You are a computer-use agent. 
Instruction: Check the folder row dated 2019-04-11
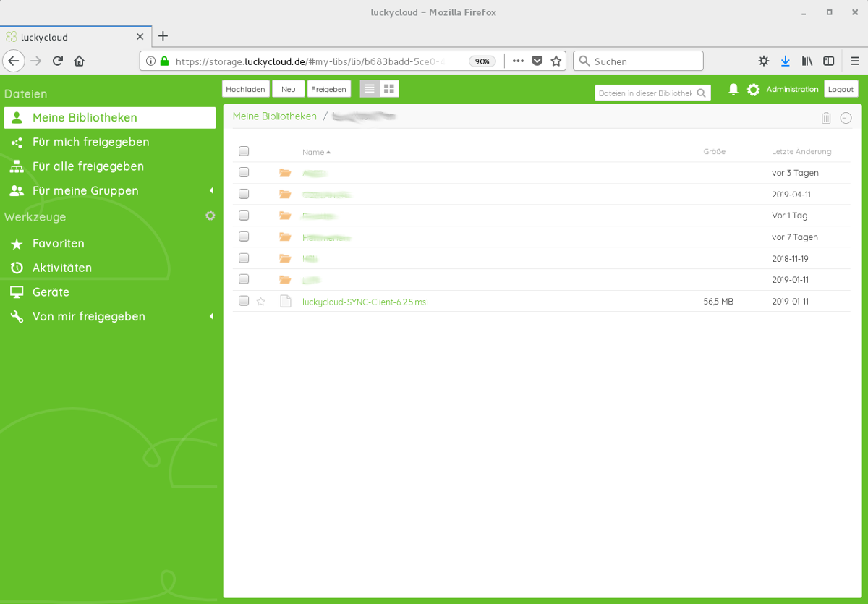point(244,194)
